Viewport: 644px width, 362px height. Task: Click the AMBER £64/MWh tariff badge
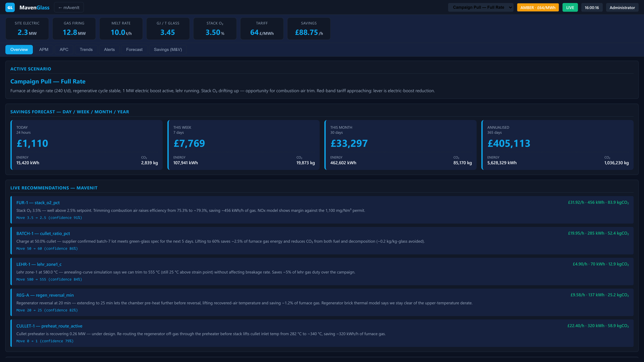click(x=538, y=7)
